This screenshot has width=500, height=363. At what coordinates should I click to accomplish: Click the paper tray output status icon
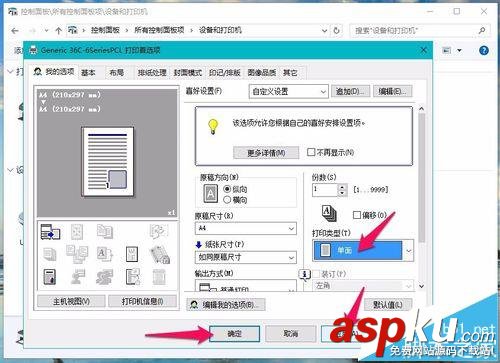(50, 231)
